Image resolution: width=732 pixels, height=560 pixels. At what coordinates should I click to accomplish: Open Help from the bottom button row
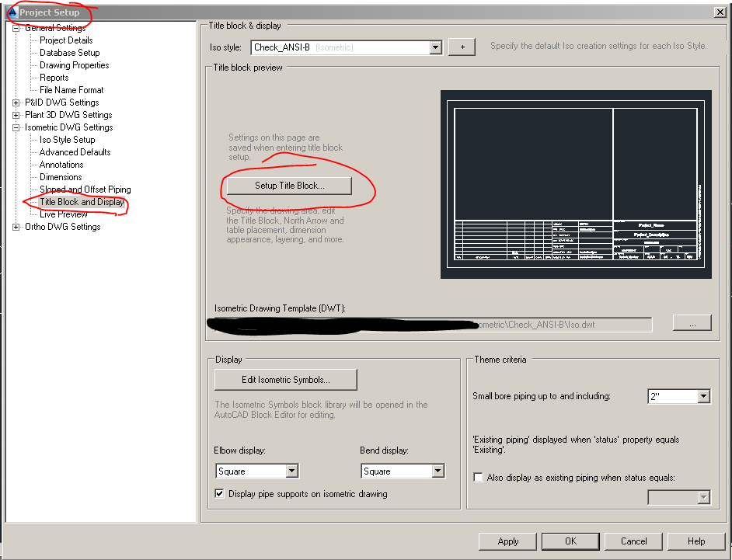pos(697,541)
